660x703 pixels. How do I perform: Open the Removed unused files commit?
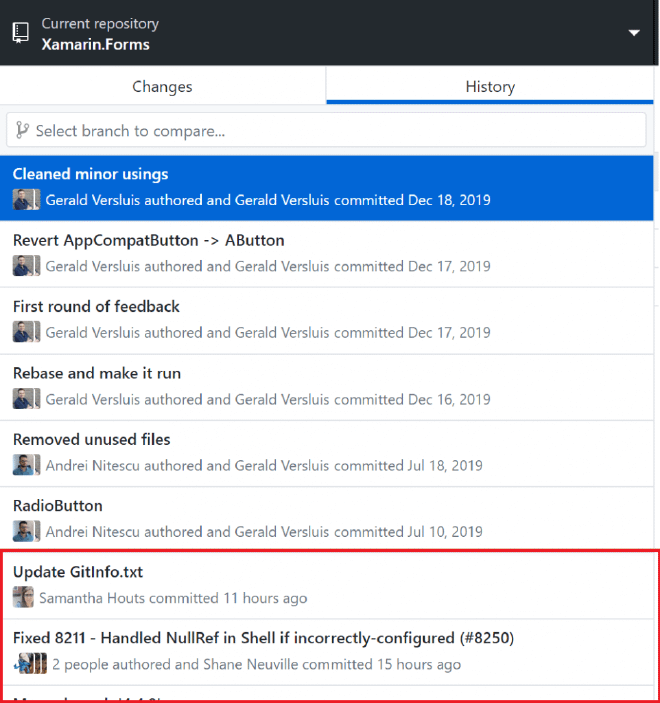click(326, 454)
